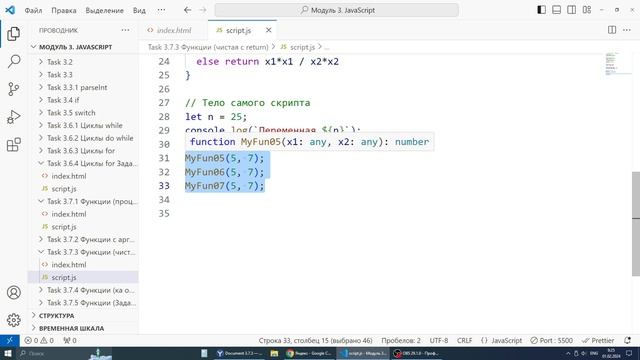
Task: Click the ports forwarded indicator showing 0
Action: pos(69,340)
